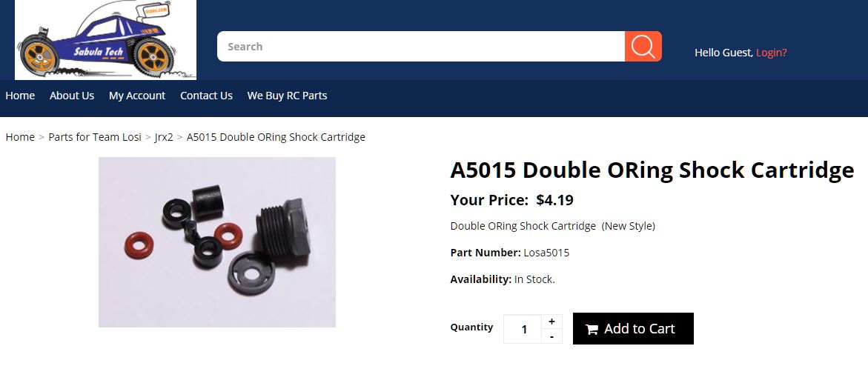The image size is (868, 366).
Task: Increase quantity with the plus button
Action: (x=551, y=322)
